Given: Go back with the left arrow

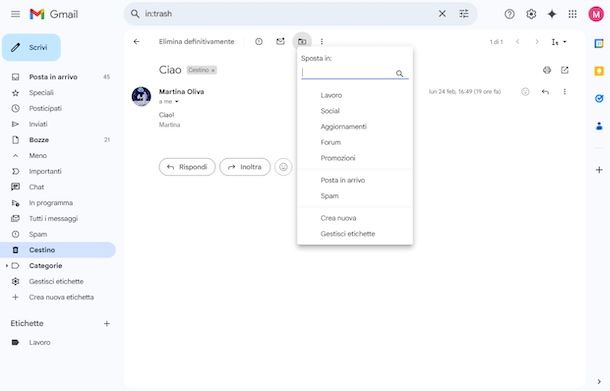Looking at the screenshot, I should pyautogui.click(x=137, y=42).
